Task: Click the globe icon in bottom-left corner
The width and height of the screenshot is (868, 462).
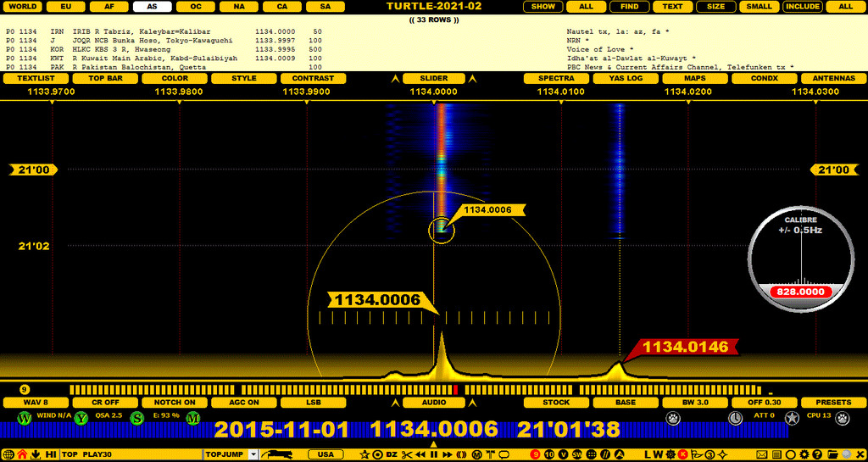Action: [x=8, y=454]
